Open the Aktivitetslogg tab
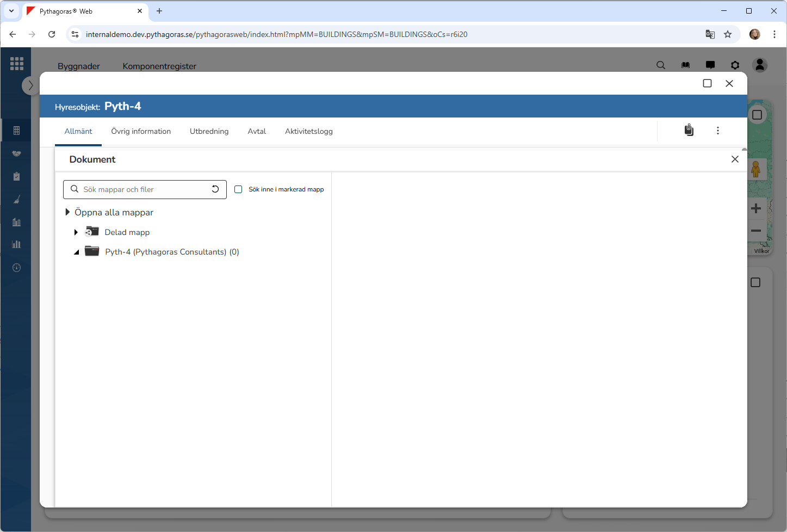 point(308,131)
